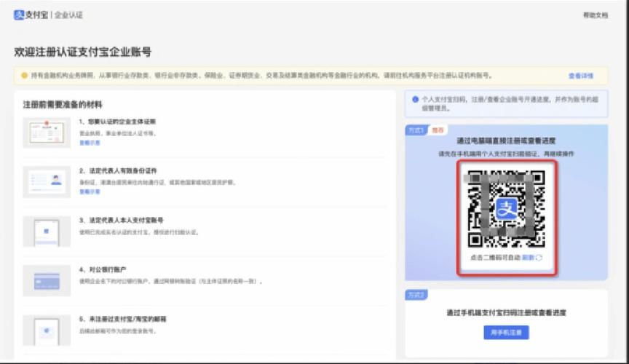
Task: Click the 企业认证 label next to logo
Action: tap(68, 15)
